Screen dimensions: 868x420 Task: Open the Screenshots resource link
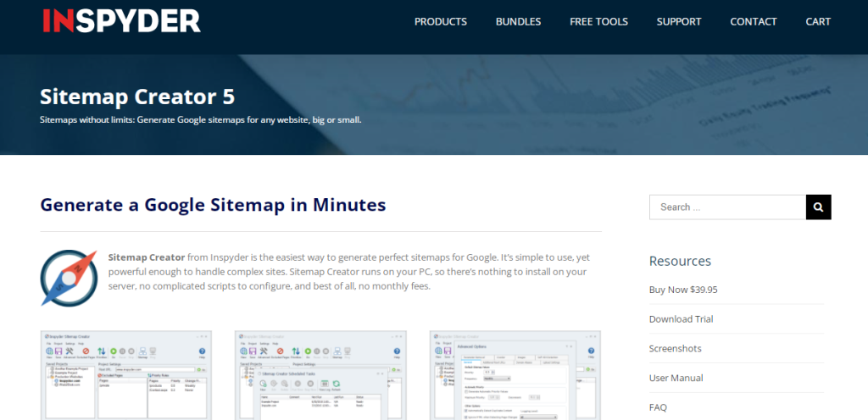pos(675,348)
